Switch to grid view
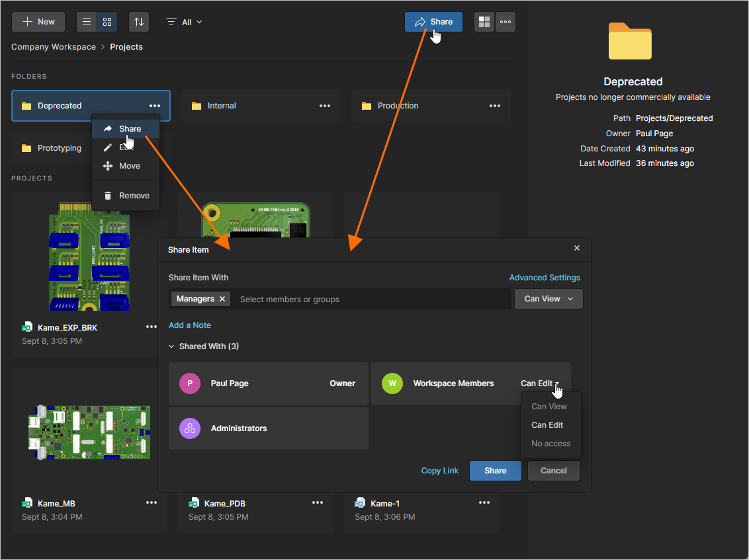The height and width of the screenshot is (560, 749). pos(107,22)
